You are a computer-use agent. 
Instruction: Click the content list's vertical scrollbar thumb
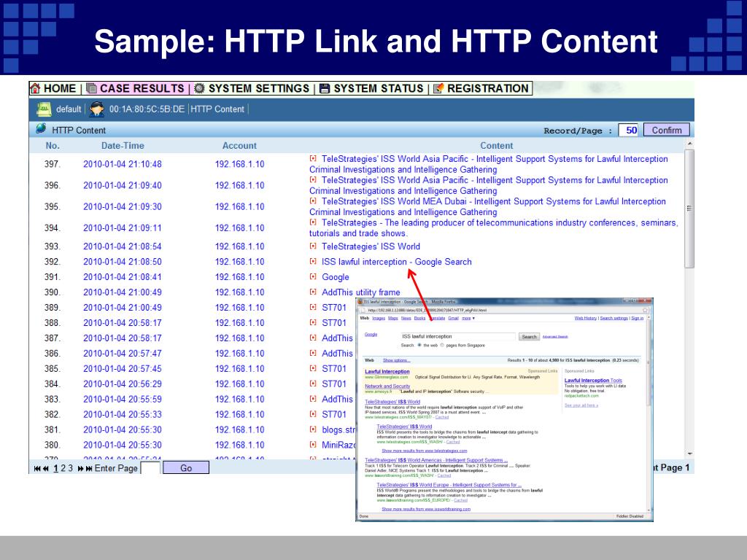point(690,208)
